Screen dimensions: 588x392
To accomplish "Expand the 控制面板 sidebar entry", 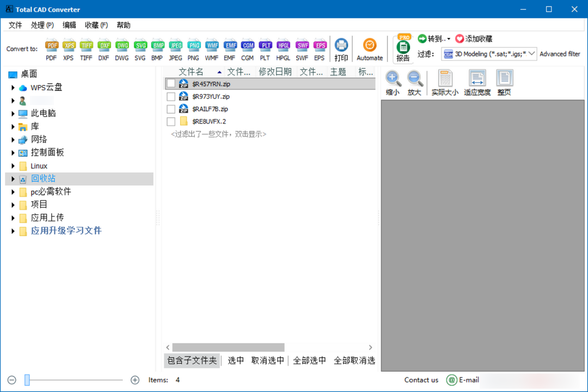I will click(x=13, y=152).
